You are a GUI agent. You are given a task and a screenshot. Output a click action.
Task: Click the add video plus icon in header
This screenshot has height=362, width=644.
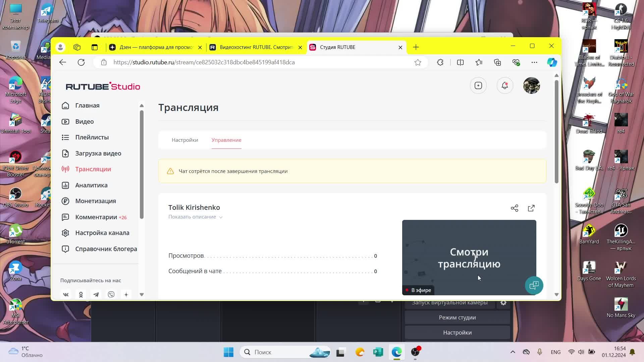(478, 86)
